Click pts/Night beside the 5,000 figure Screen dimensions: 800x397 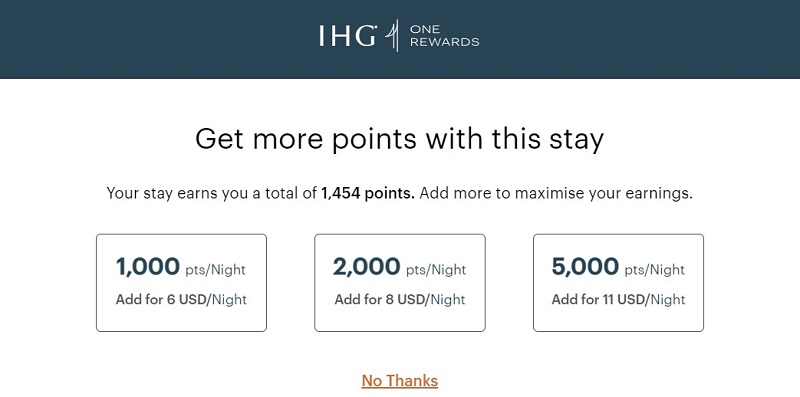(655, 270)
